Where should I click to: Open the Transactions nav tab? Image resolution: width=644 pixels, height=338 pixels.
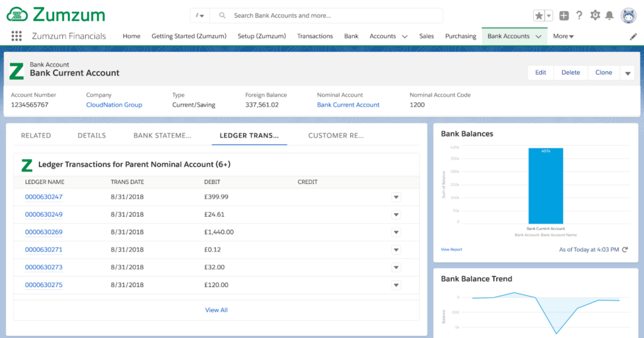tap(315, 36)
